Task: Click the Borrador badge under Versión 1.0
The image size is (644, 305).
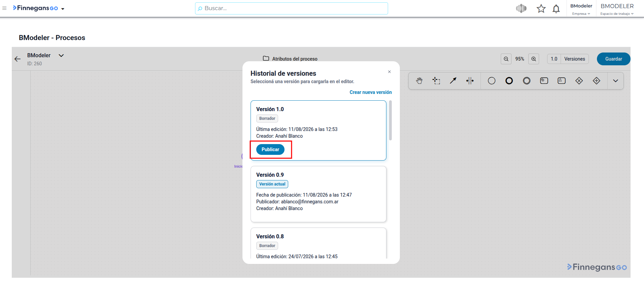Action: [267, 118]
